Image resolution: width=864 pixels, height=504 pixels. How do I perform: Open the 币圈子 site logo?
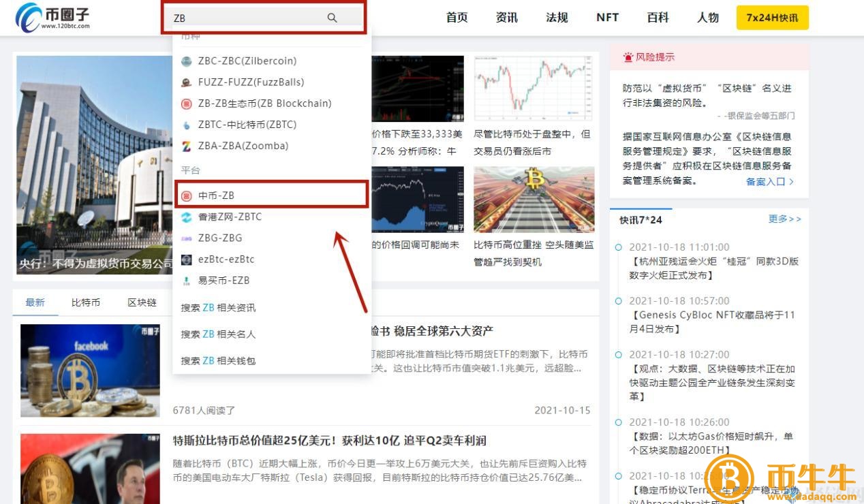(x=53, y=18)
